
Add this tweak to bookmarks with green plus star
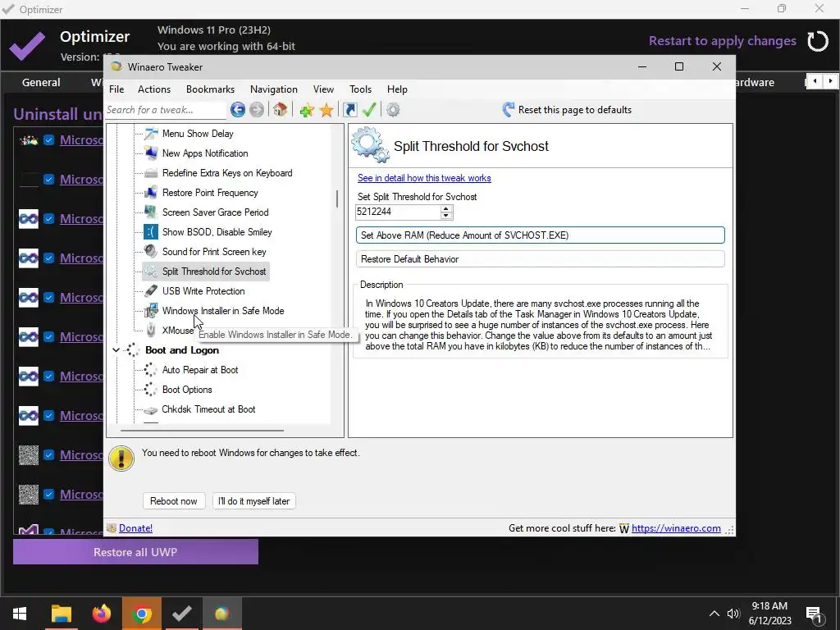(307, 111)
